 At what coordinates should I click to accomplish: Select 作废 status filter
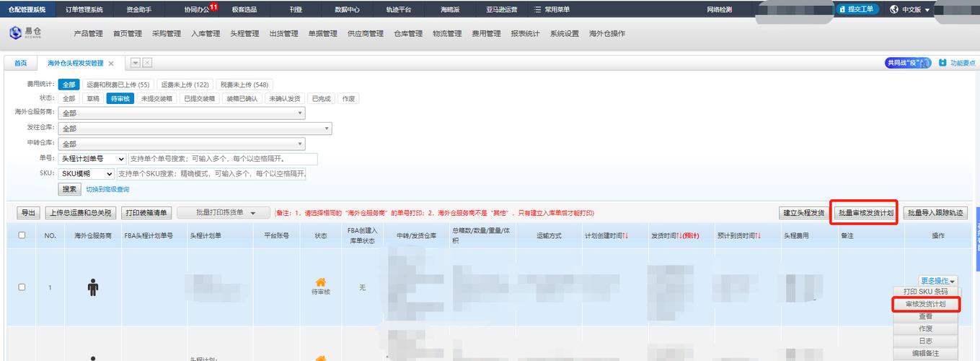(348, 99)
